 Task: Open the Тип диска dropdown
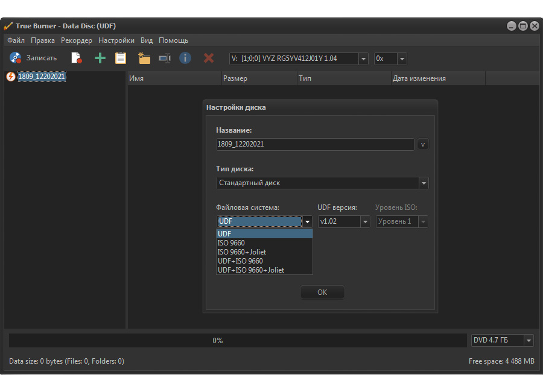pyautogui.click(x=424, y=183)
